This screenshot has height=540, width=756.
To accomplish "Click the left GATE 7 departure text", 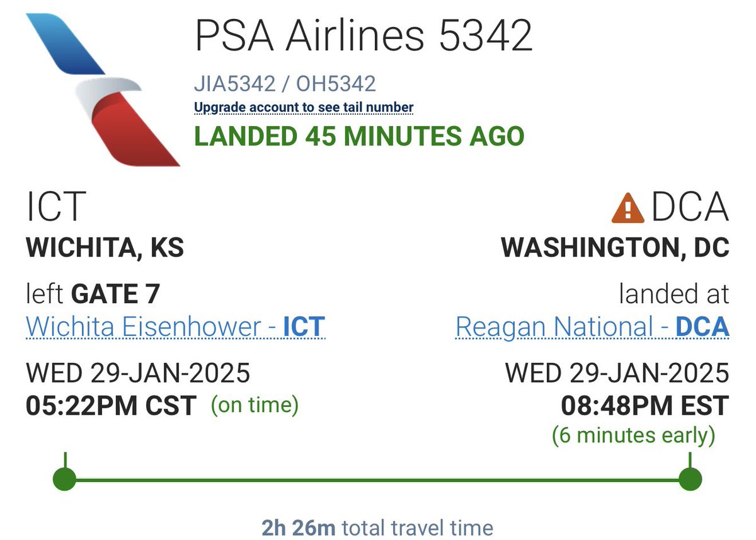I will [x=93, y=294].
